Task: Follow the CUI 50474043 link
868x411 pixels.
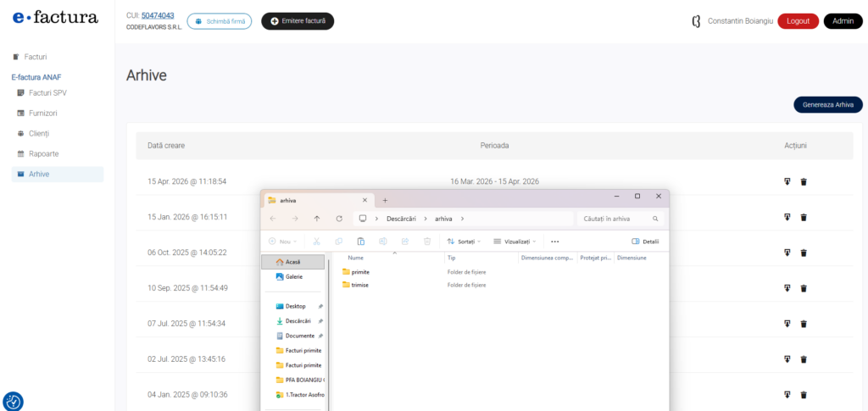Action: 158,15
